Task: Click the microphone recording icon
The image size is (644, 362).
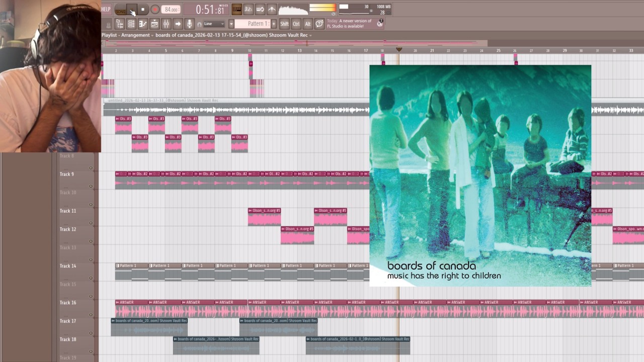Action: tap(189, 24)
